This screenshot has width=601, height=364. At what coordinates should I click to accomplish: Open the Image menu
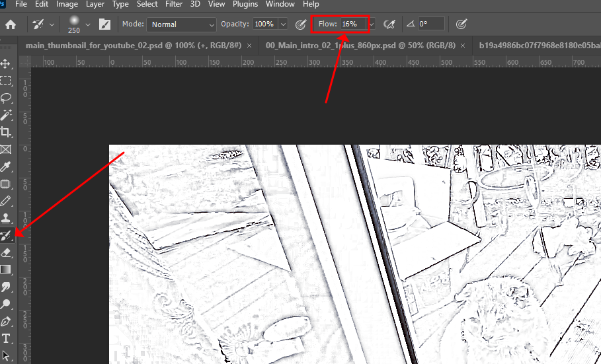tap(67, 4)
